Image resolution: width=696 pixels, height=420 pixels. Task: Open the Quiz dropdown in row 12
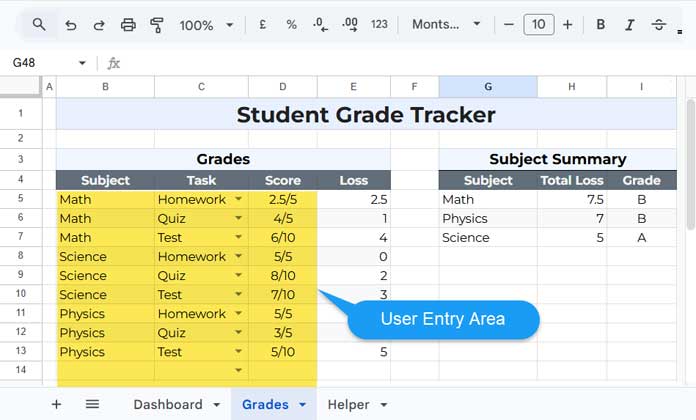[x=238, y=333]
